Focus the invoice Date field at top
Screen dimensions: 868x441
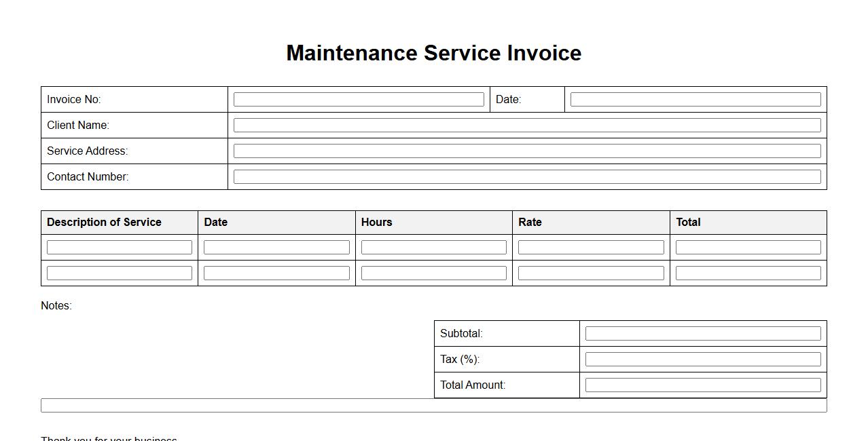[x=695, y=100]
